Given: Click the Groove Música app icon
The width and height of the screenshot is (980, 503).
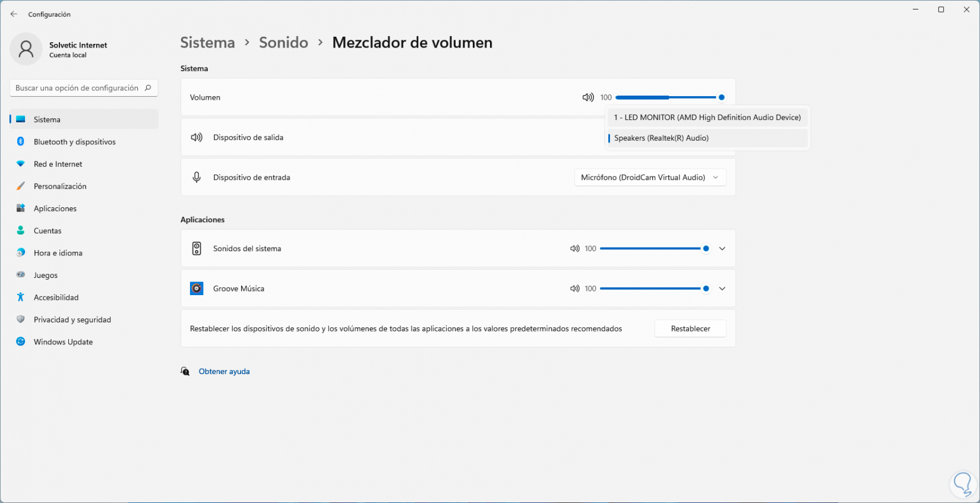Looking at the screenshot, I should (197, 289).
